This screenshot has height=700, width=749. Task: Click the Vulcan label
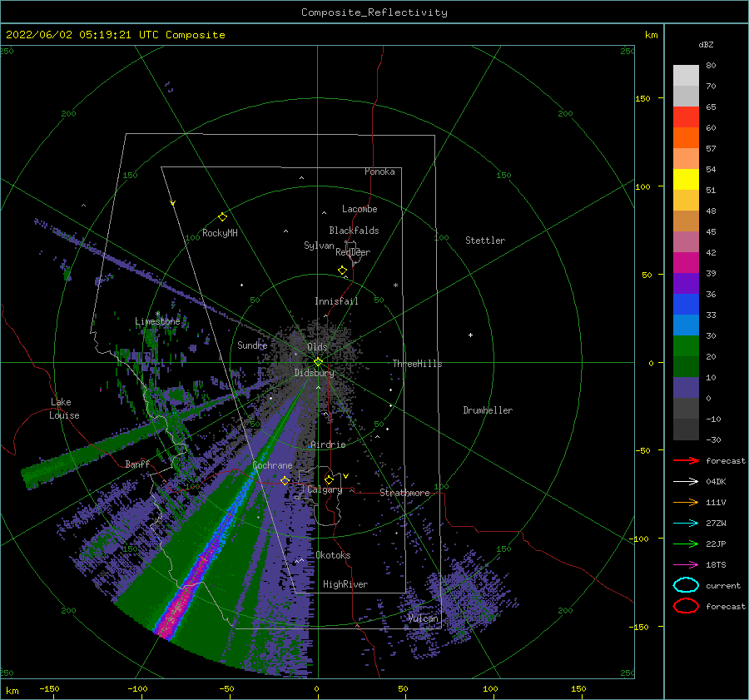click(x=424, y=618)
